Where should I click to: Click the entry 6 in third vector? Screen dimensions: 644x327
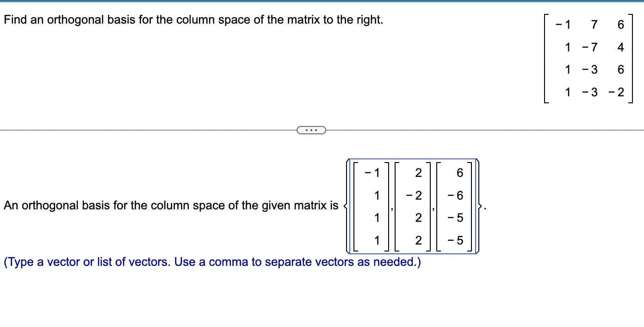point(459,173)
